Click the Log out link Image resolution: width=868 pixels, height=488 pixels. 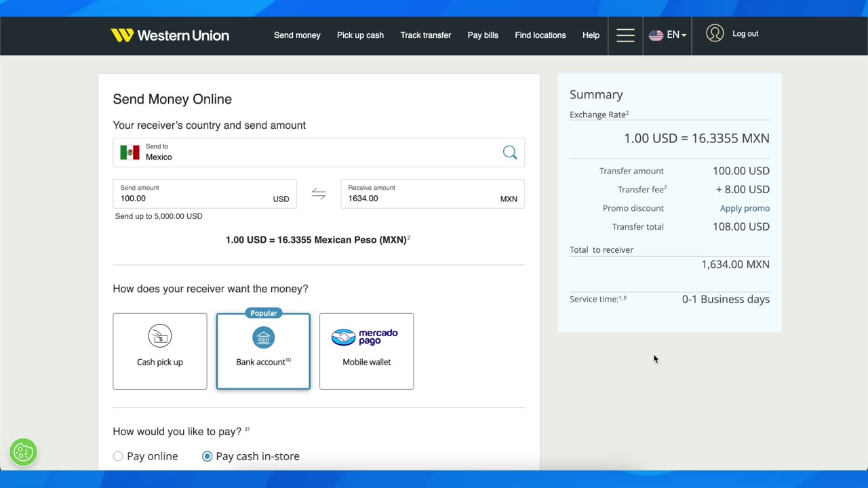point(745,34)
